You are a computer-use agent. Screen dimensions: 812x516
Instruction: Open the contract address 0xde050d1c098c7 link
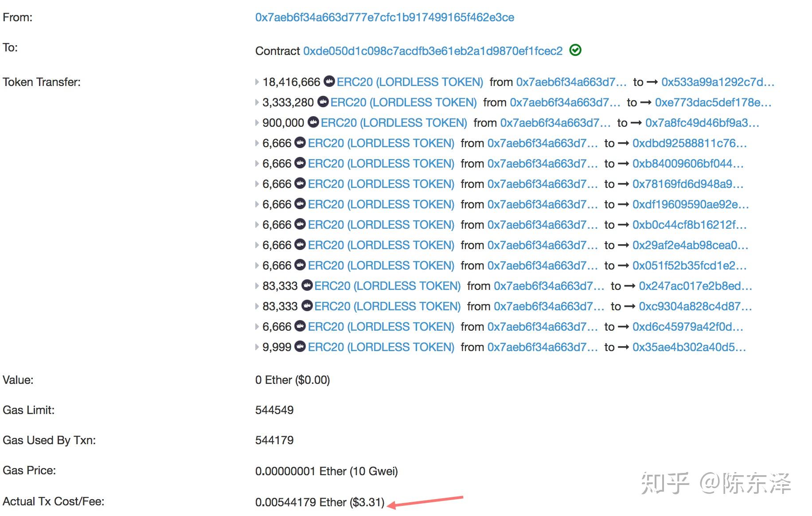(433, 51)
